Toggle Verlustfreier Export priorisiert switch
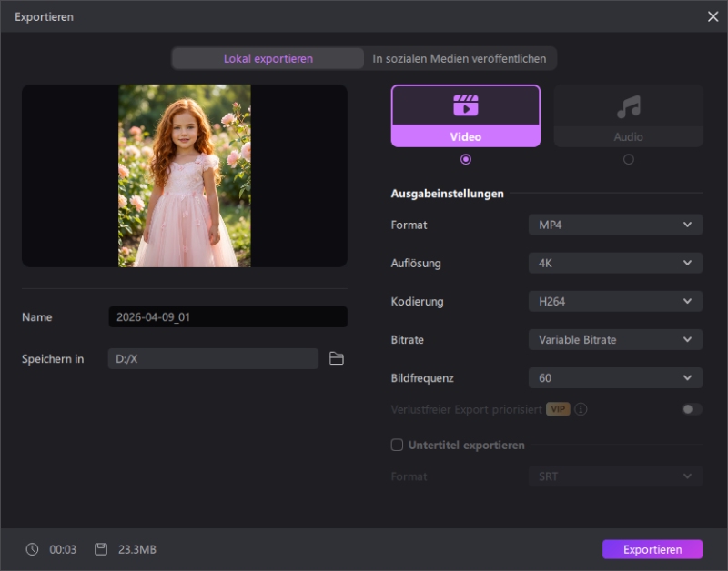This screenshot has width=728, height=571. pos(692,409)
